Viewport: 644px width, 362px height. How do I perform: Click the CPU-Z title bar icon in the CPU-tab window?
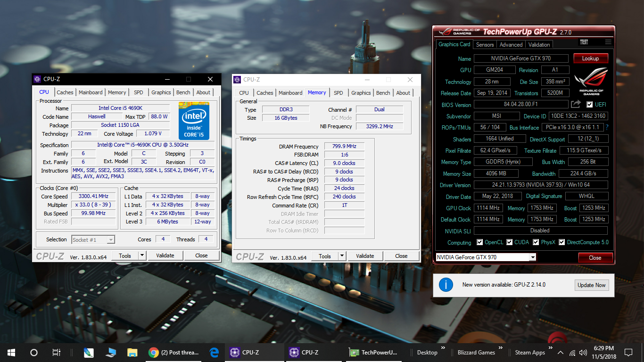(37, 79)
